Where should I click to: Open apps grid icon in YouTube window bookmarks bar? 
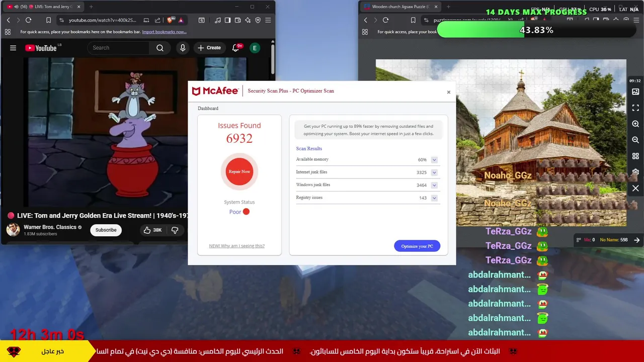pos(8,32)
